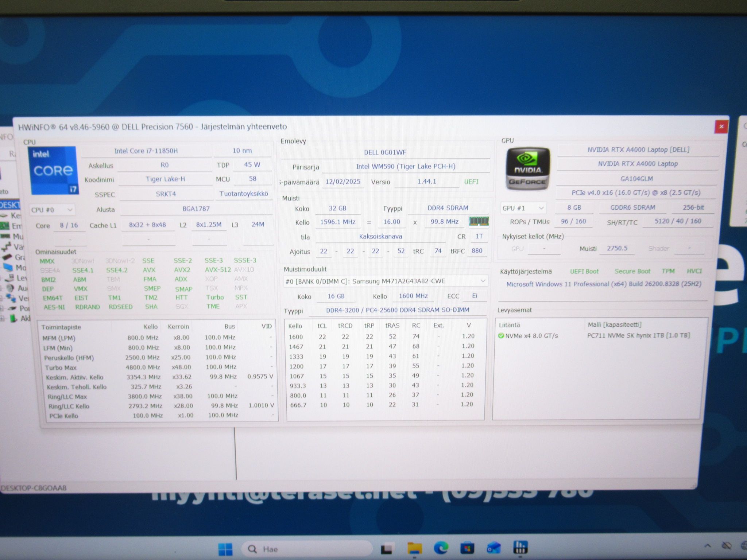Click the NVIDIA GeForce logo
747x560 pixels.
point(527,169)
